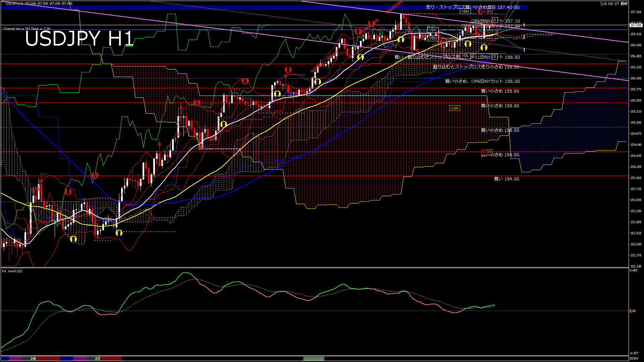Click the orange LWH label
The image size is (644, 362).
click(x=454, y=108)
